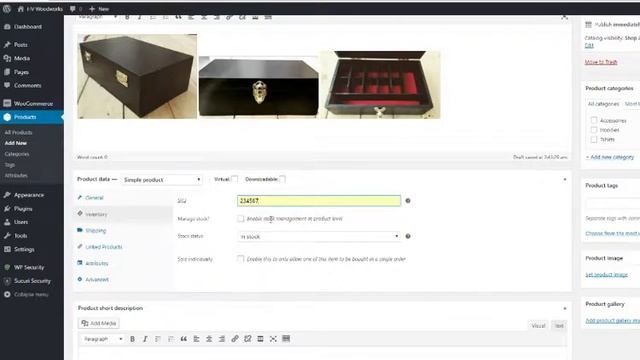The width and height of the screenshot is (640, 360).
Task: Insert Read More tag in short description
Action: click(260, 339)
